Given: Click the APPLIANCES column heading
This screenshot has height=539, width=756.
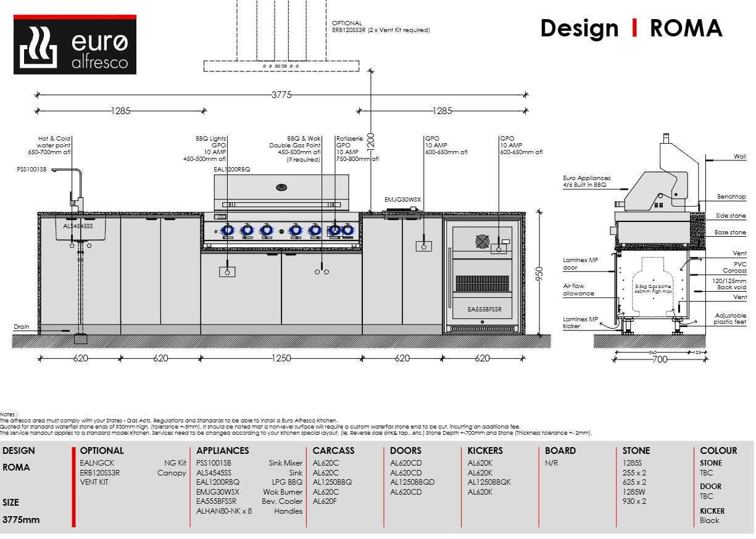Looking at the screenshot, I should [222, 451].
